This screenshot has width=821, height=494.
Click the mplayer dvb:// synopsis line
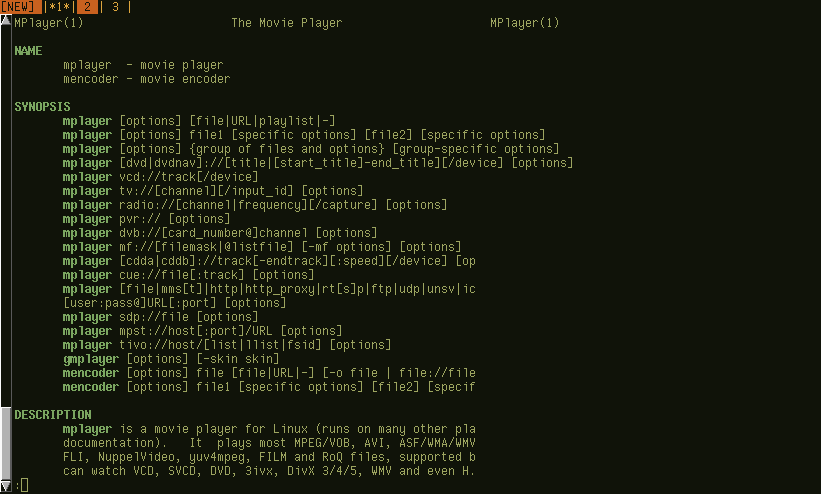(x=220, y=233)
